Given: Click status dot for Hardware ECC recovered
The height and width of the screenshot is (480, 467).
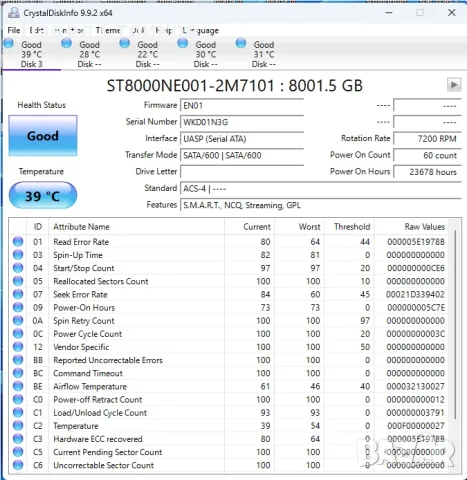Looking at the screenshot, I should click(18, 439).
